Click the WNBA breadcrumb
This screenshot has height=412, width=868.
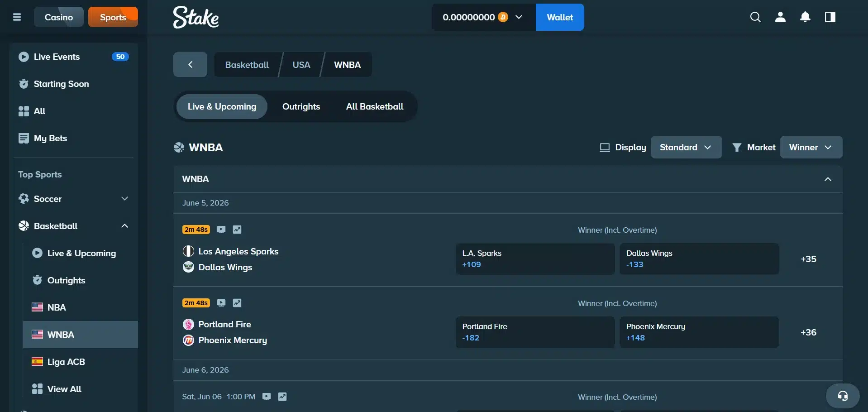click(x=348, y=65)
